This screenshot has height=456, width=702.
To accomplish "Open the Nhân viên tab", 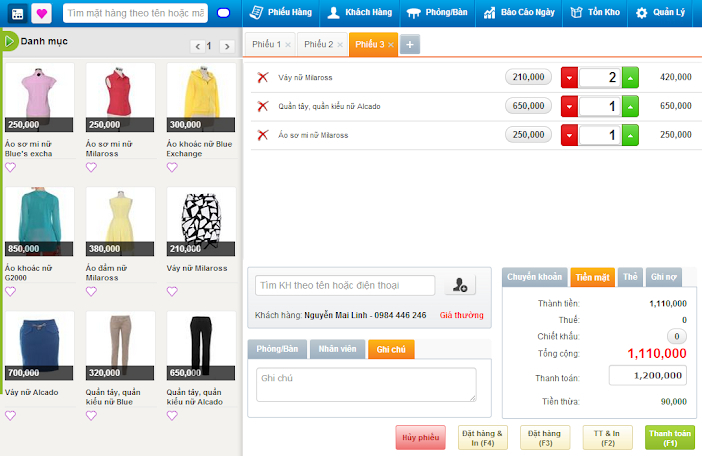I will click(336, 349).
